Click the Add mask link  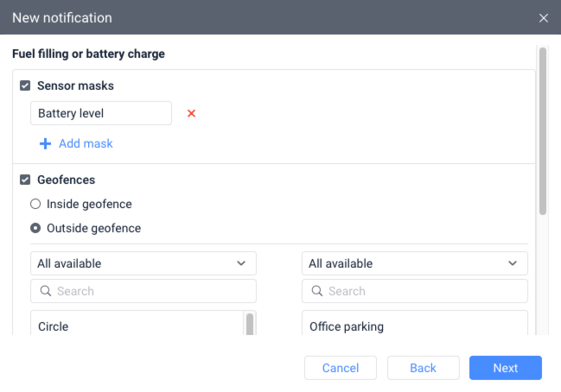[x=86, y=143]
